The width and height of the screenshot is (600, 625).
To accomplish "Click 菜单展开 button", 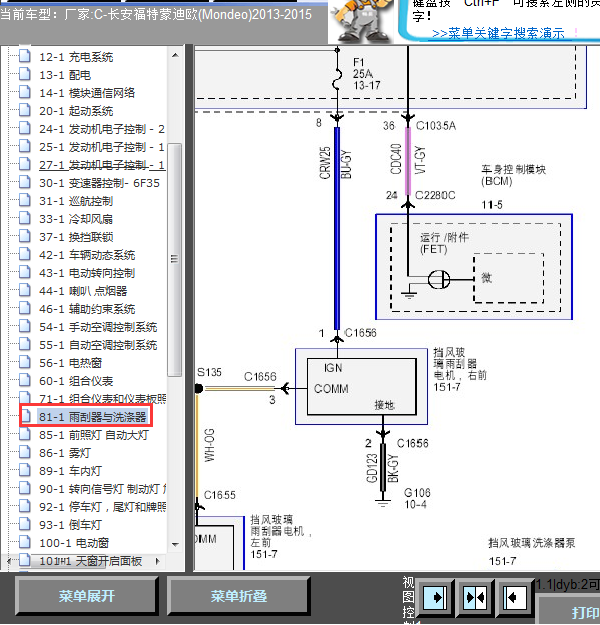I will point(87,596).
